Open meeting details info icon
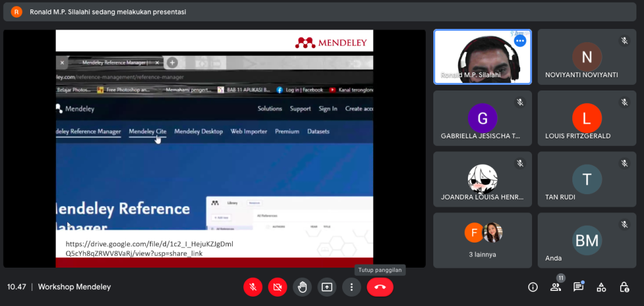Viewport: 644px width, 306px height. (533, 287)
